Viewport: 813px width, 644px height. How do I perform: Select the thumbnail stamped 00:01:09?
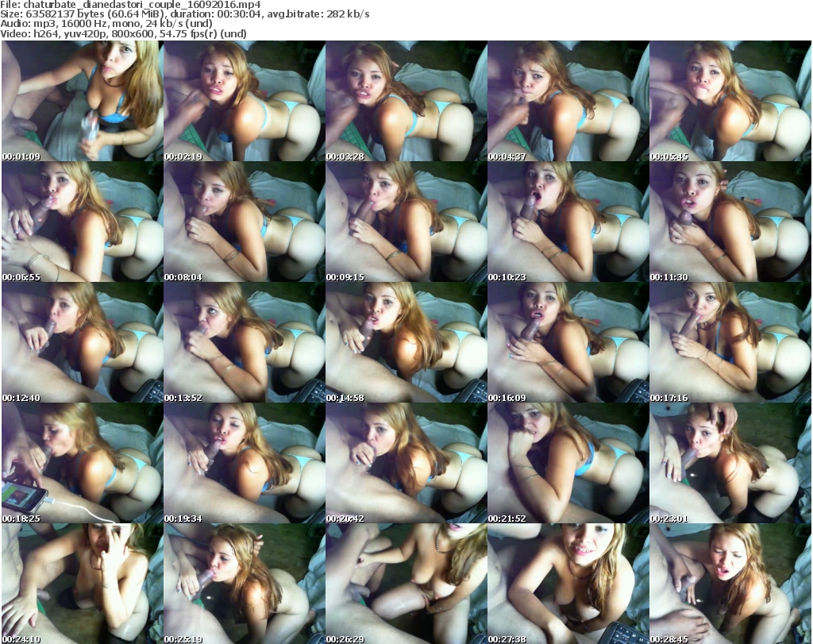point(82,102)
